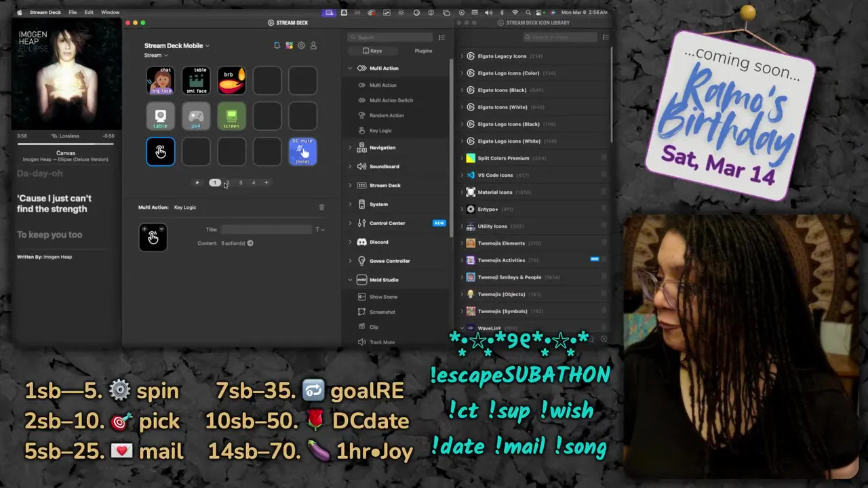Select the webcam 'table' key
868x488 pixels.
(161, 116)
